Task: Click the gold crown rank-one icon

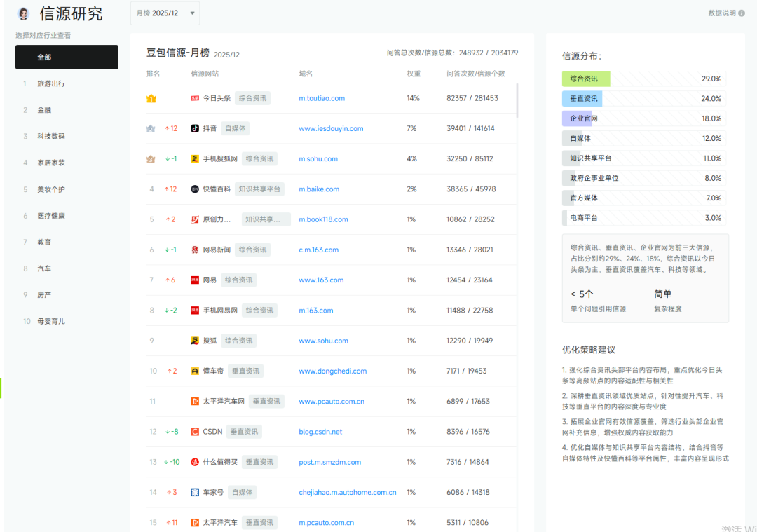Action: [151, 98]
